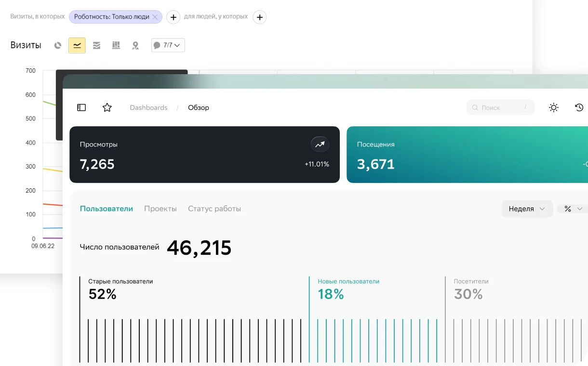Go to Dashboards breadcrumb link
This screenshot has width=588, height=366.
[x=148, y=107]
